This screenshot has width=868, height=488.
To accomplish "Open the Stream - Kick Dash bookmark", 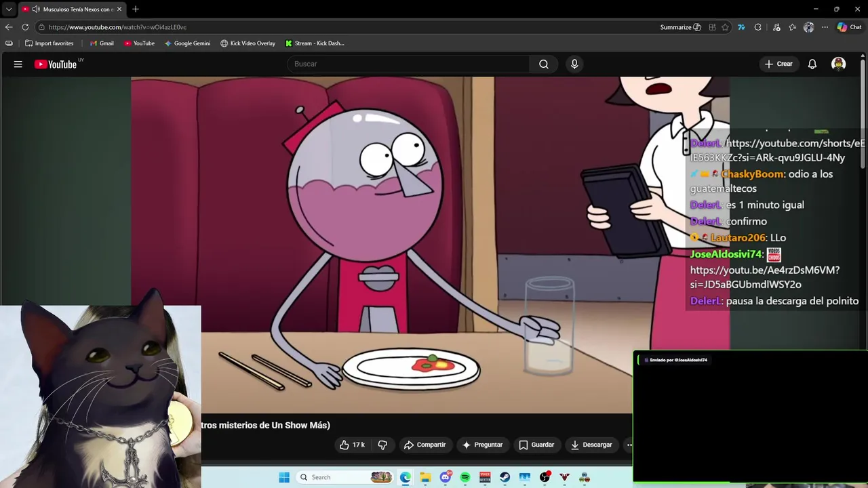I will pyautogui.click(x=315, y=43).
